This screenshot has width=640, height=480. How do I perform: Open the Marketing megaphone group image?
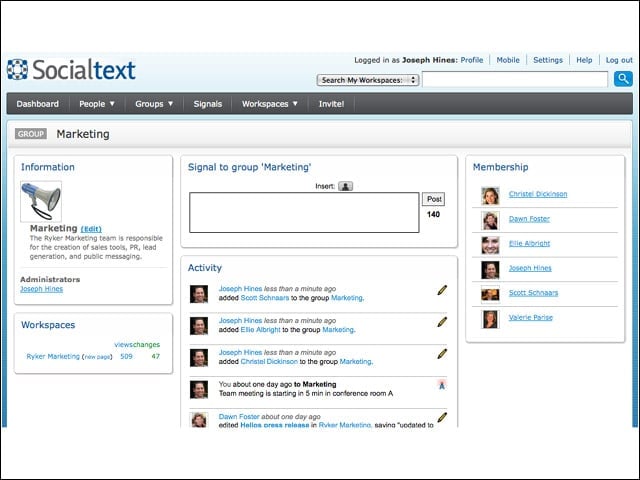[41, 201]
